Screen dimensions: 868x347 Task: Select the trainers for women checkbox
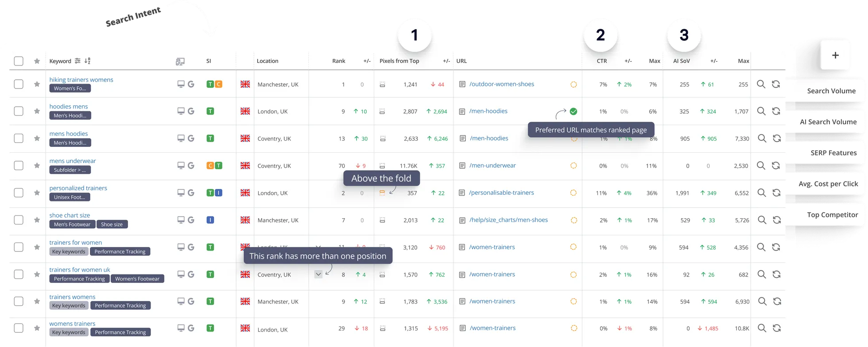click(x=19, y=247)
